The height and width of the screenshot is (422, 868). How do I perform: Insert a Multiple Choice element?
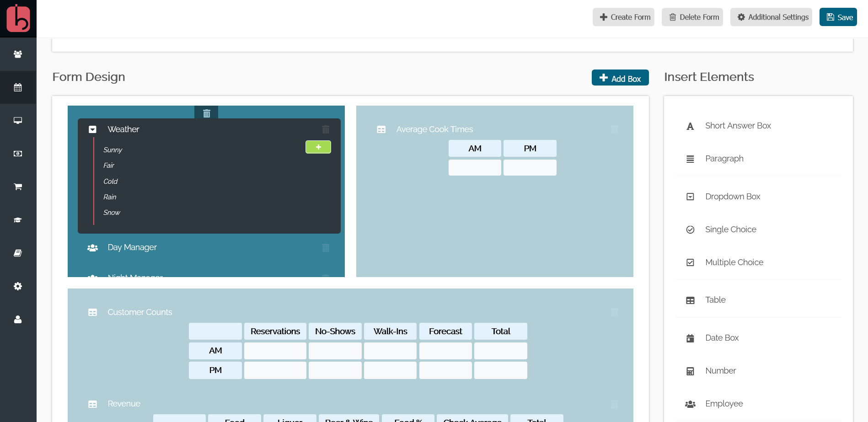click(x=734, y=262)
